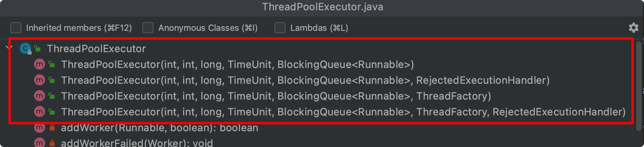Screen dimensions: 644x147
Task: Click the method icon of the ThreadFactory-only constructor
Action: [x=40, y=96]
